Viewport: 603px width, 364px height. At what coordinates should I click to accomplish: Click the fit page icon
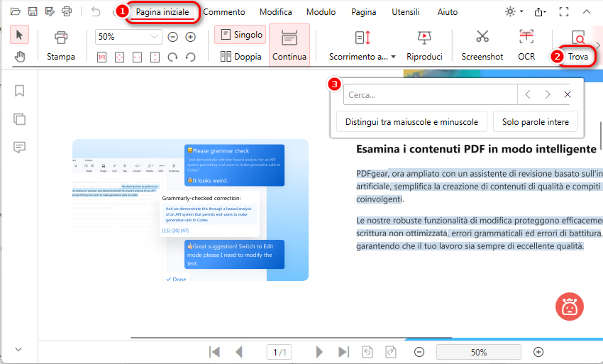120,57
